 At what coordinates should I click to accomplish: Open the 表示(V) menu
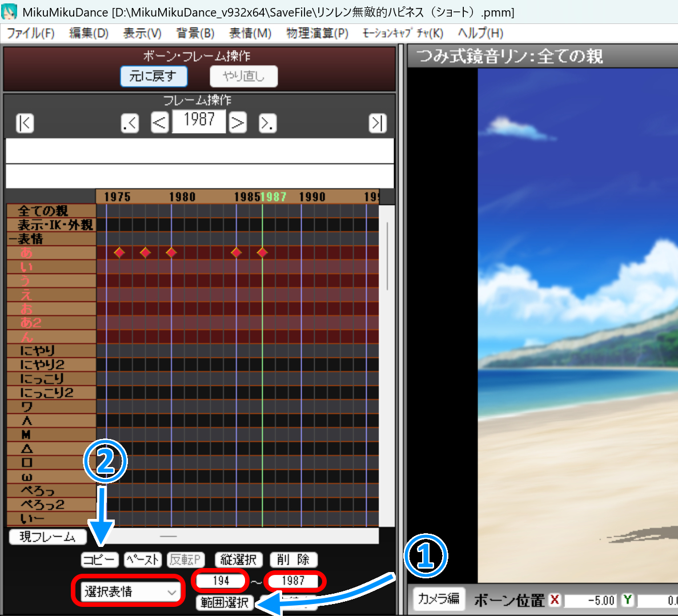(x=142, y=33)
